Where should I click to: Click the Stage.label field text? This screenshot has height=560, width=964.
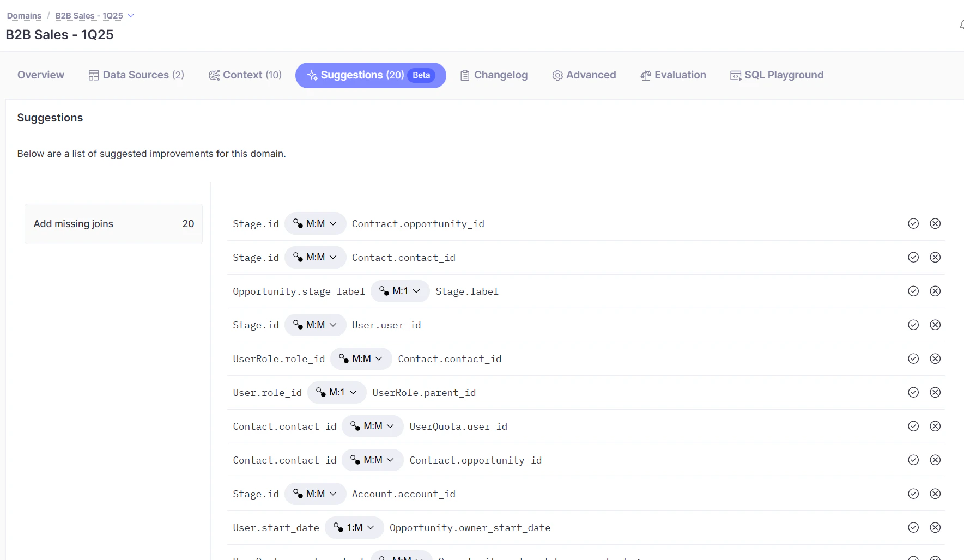click(467, 291)
